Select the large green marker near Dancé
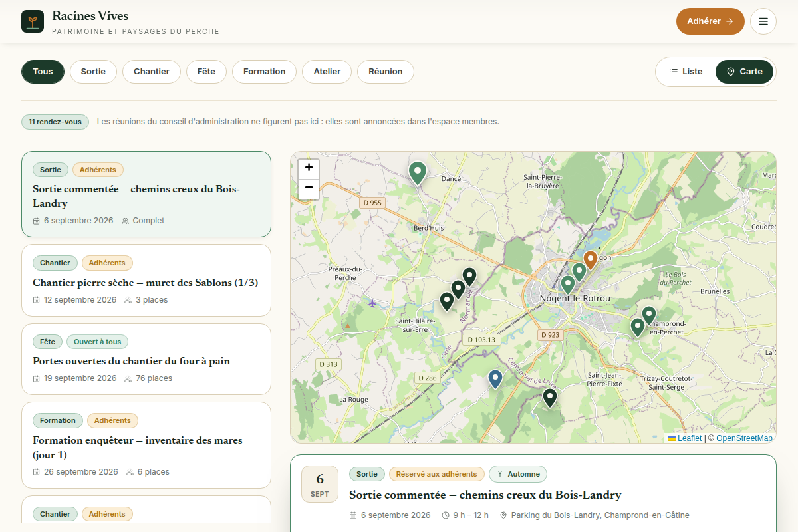The height and width of the screenshot is (532, 798). click(417, 172)
